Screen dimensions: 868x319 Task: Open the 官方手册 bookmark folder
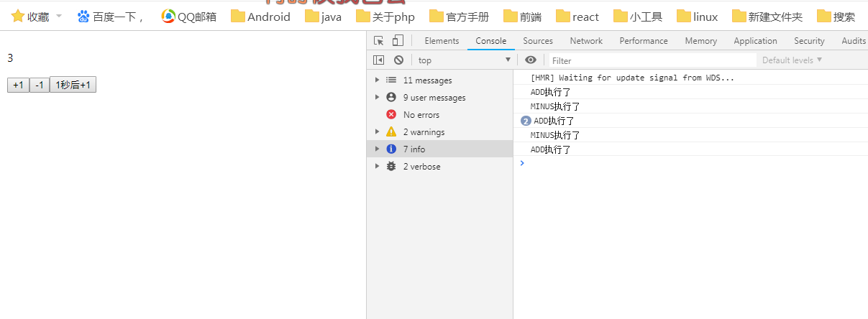tap(459, 17)
